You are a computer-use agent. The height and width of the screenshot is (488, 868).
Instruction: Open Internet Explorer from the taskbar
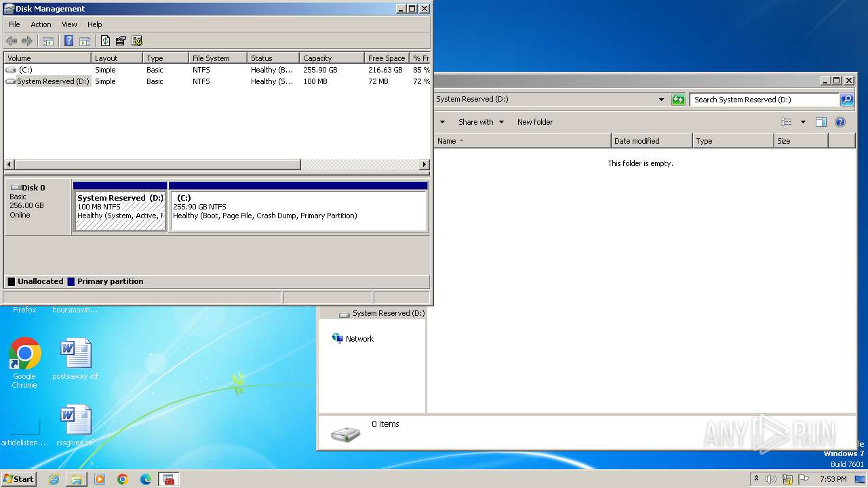pos(54,479)
